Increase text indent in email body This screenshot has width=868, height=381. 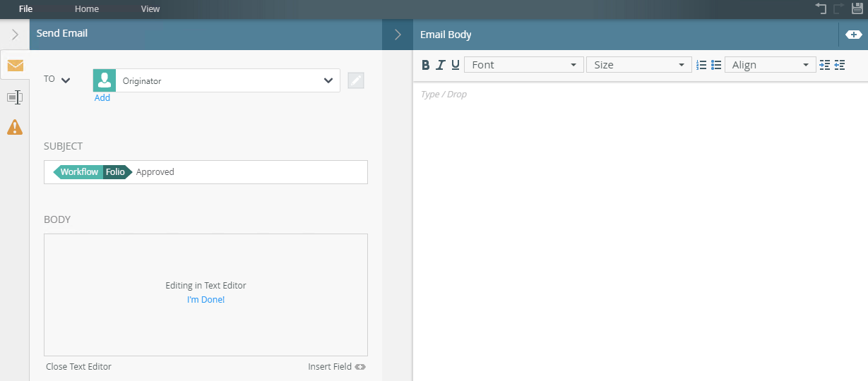[824, 65]
